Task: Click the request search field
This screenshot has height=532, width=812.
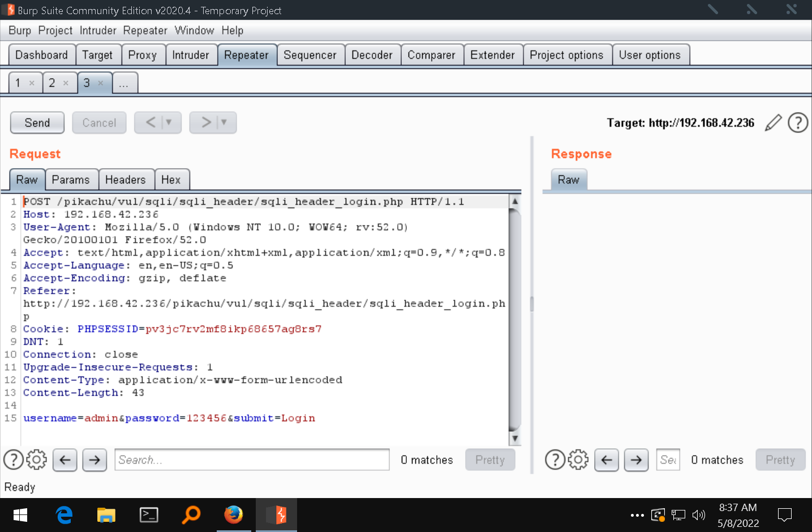Action: click(252, 460)
